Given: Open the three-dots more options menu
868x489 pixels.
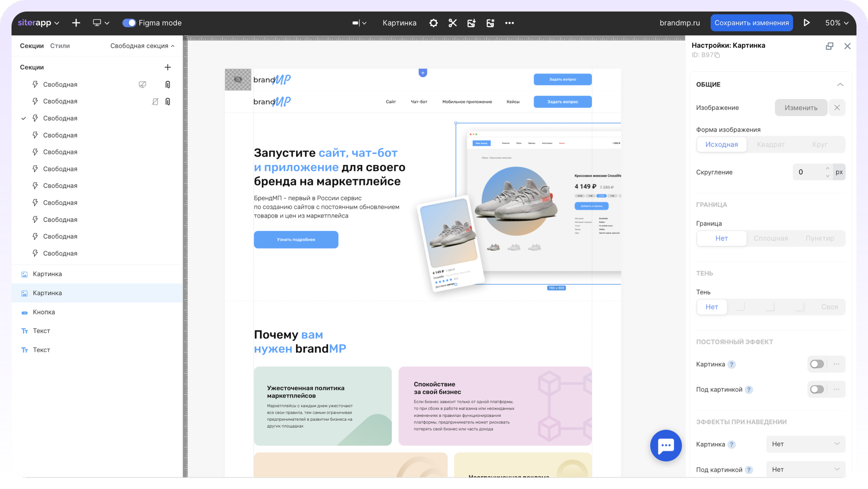Looking at the screenshot, I should (509, 23).
